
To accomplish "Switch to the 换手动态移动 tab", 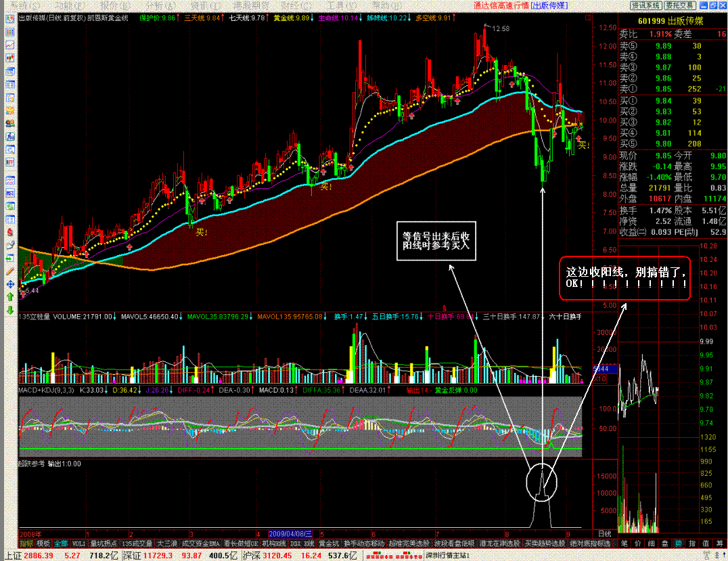I will [364, 543].
